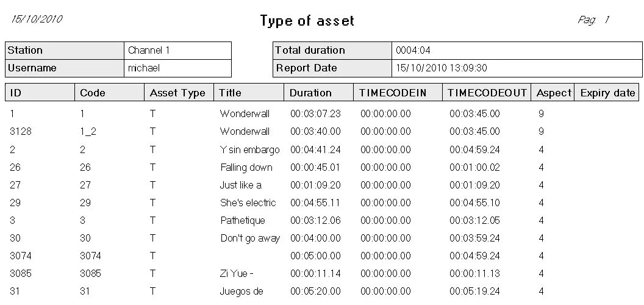
Task: Click the TIMECODEIN column header
Action: click(397, 93)
